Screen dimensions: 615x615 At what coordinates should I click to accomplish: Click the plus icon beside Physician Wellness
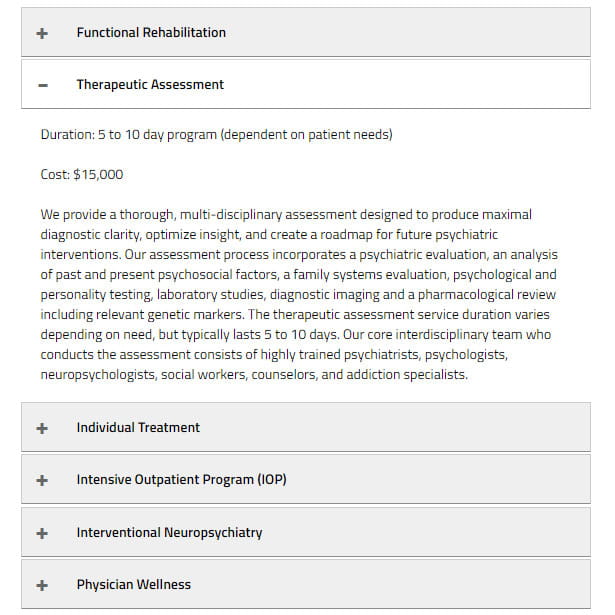42,585
